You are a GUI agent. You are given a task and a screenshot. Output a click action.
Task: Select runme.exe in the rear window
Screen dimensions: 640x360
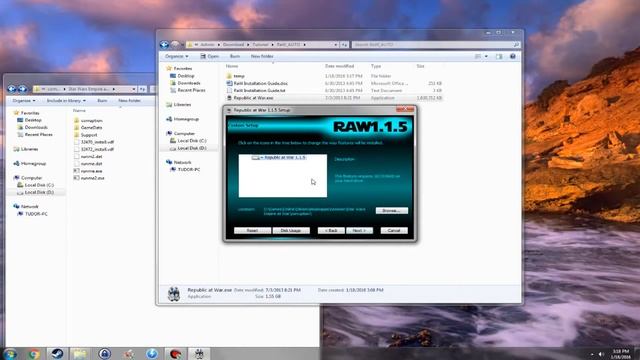pos(91,171)
